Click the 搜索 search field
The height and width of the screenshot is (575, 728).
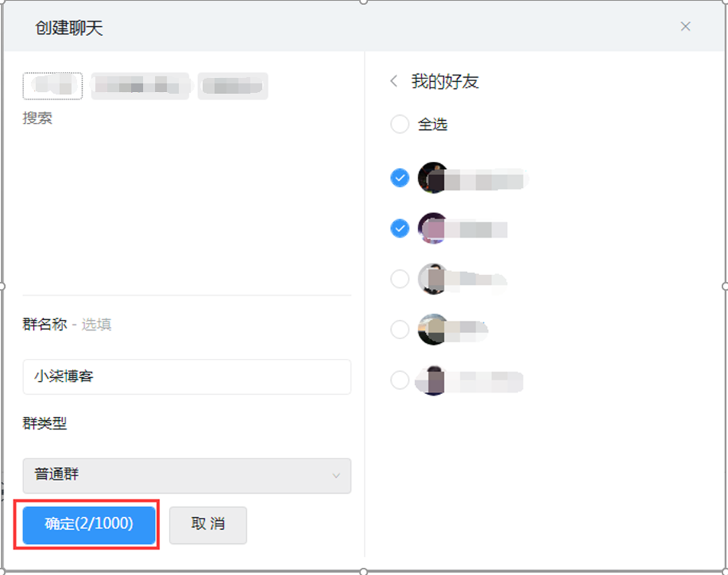click(x=37, y=118)
